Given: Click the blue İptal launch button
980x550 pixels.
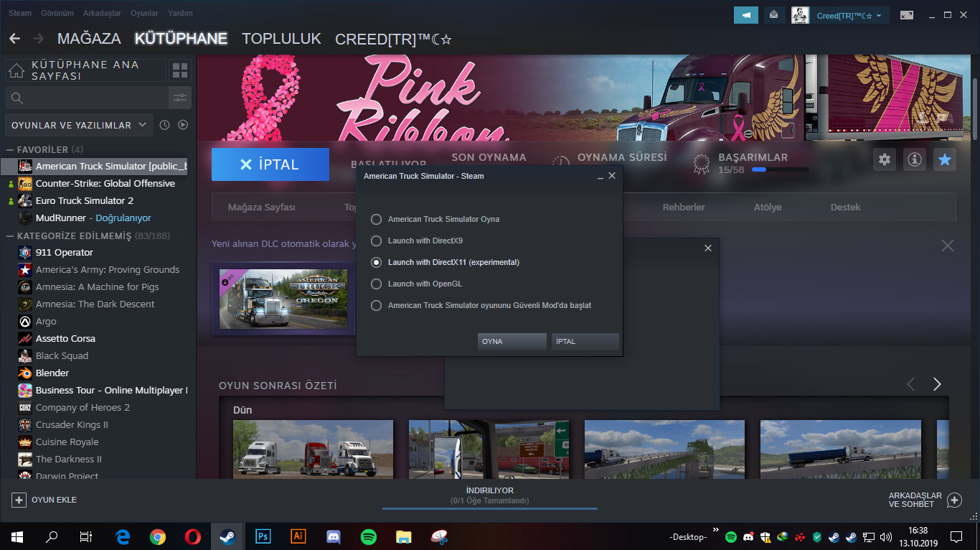Looking at the screenshot, I should point(270,164).
